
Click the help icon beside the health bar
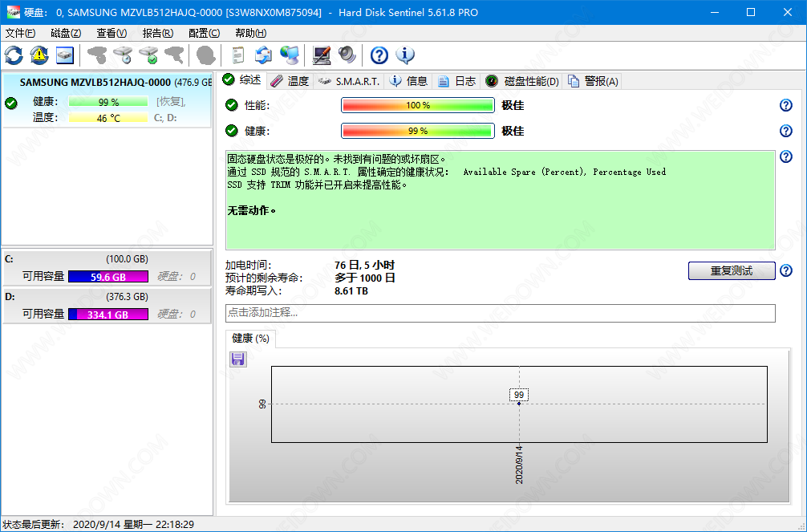pyautogui.click(x=786, y=131)
